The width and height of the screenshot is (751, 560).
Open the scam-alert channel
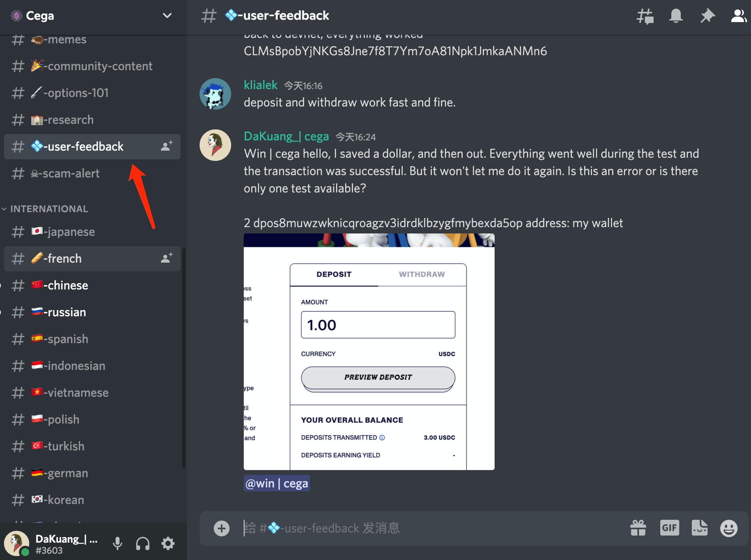[71, 173]
